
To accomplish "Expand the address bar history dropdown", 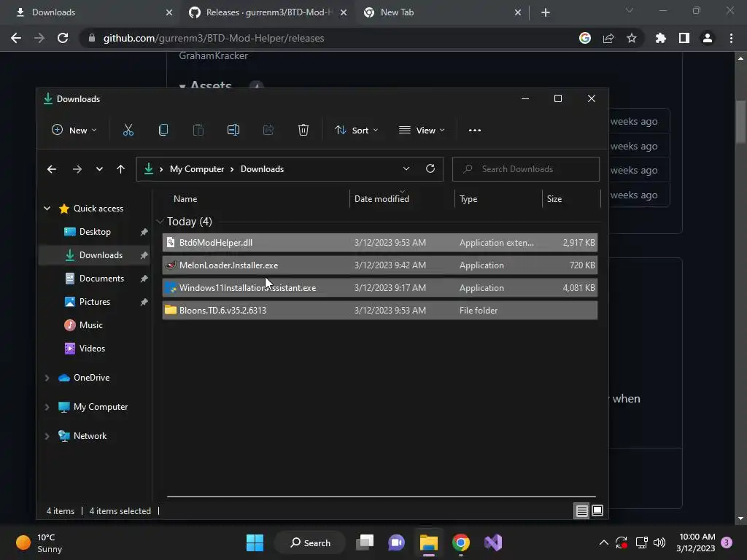I will point(406,168).
